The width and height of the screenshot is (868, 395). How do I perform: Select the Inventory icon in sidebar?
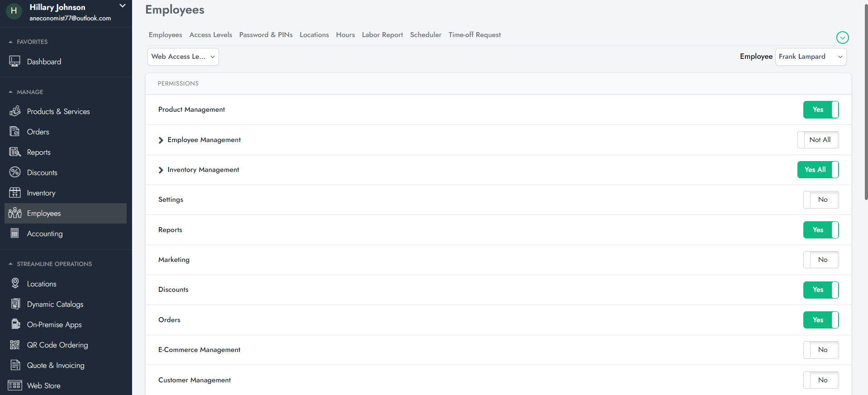coord(15,193)
